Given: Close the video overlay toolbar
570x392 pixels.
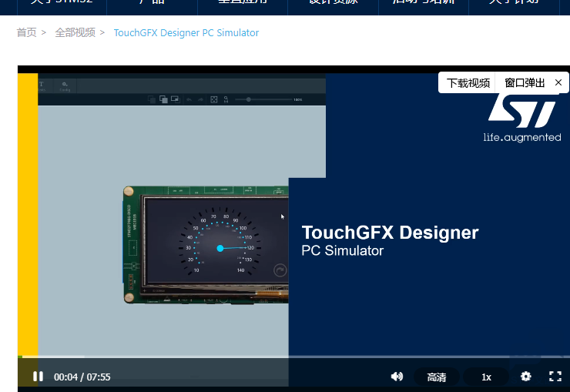Looking at the screenshot, I should 558,83.
